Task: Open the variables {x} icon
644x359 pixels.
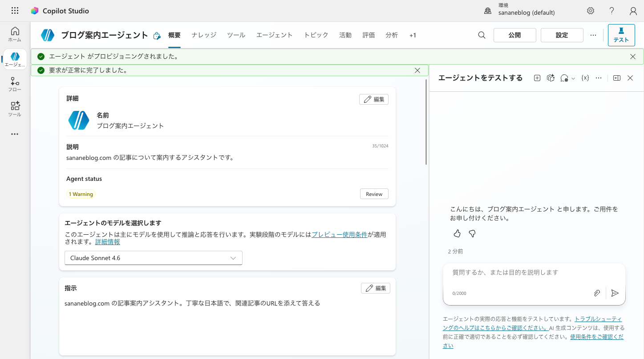Action: [x=585, y=78]
